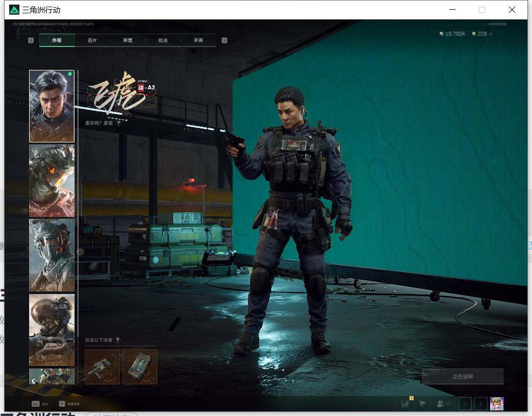Open the statistics bar-chart icon
The image size is (532, 416).
coord(405,404)
